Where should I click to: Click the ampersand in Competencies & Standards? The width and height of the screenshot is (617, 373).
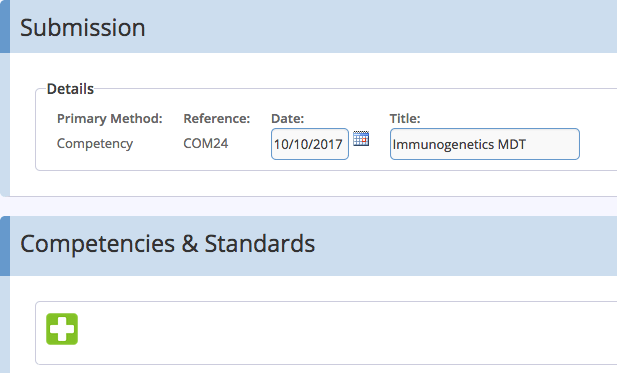(x=190, y=244)
